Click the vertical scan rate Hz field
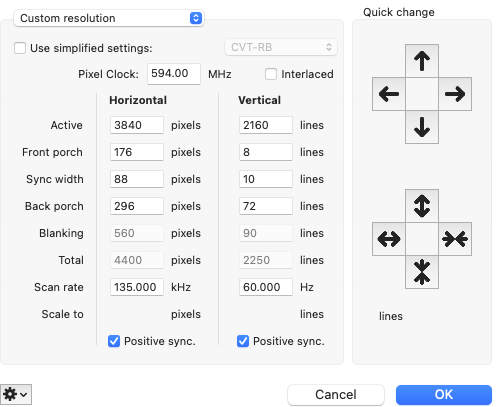499x407 pixels. click(x=266, y=287)
